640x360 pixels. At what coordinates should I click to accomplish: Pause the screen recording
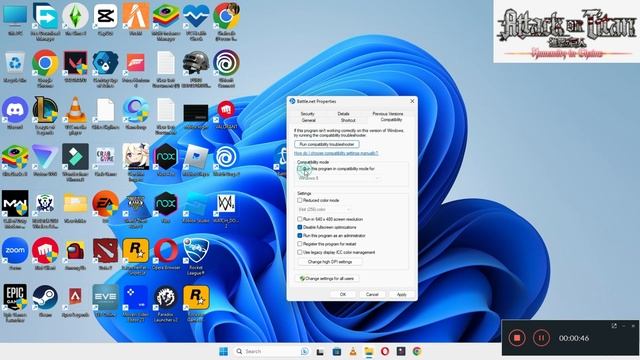tap(541, 338)
